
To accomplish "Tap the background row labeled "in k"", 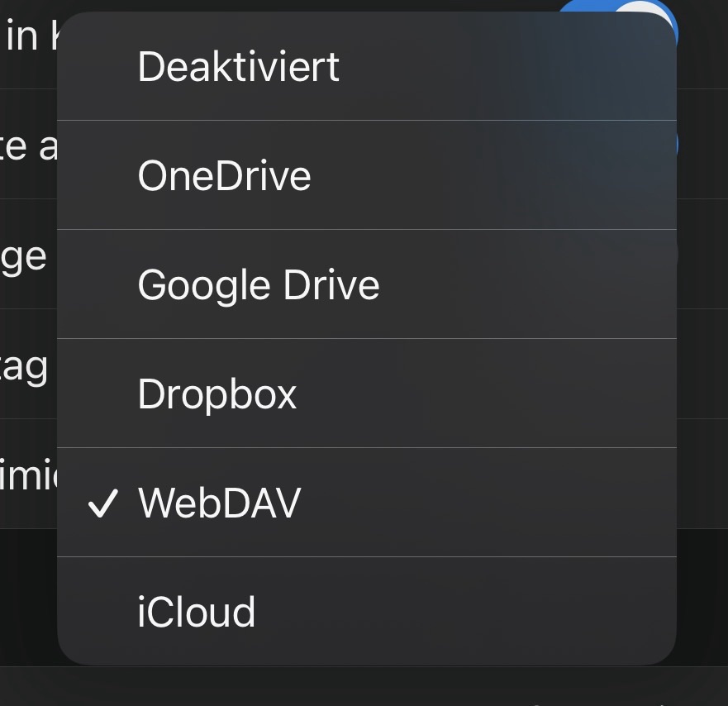I will (x=29, y=37).
